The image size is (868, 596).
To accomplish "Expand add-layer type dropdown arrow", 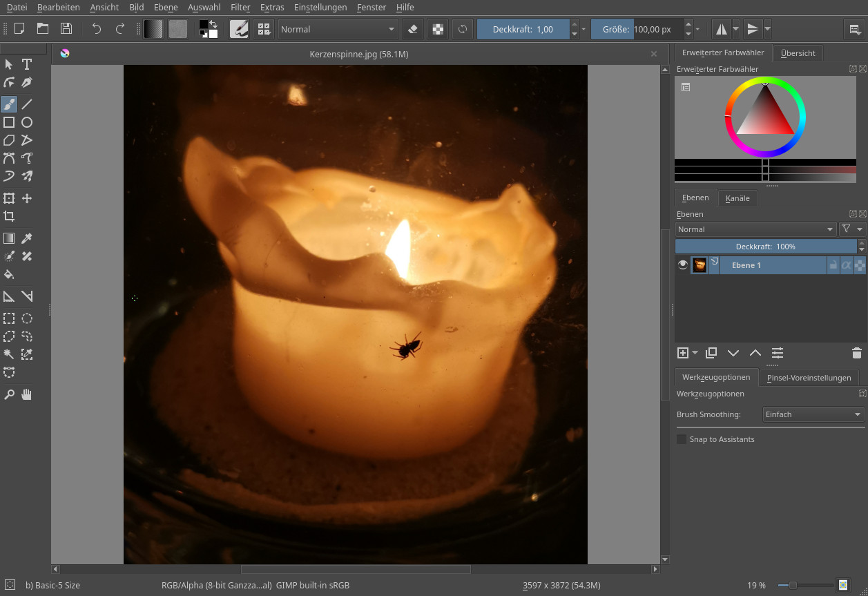I will [695, 353].
